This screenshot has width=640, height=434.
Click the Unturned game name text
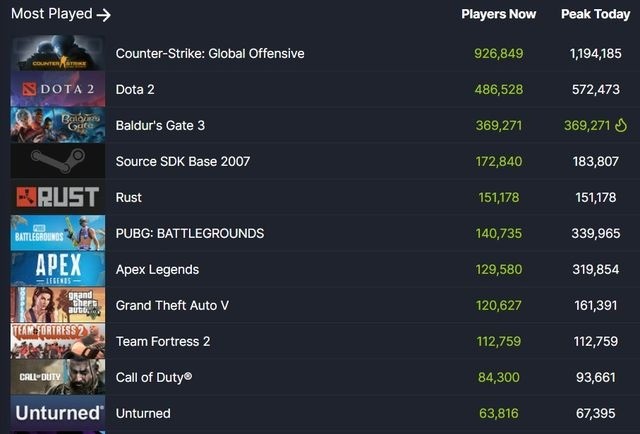click(143, 413)
